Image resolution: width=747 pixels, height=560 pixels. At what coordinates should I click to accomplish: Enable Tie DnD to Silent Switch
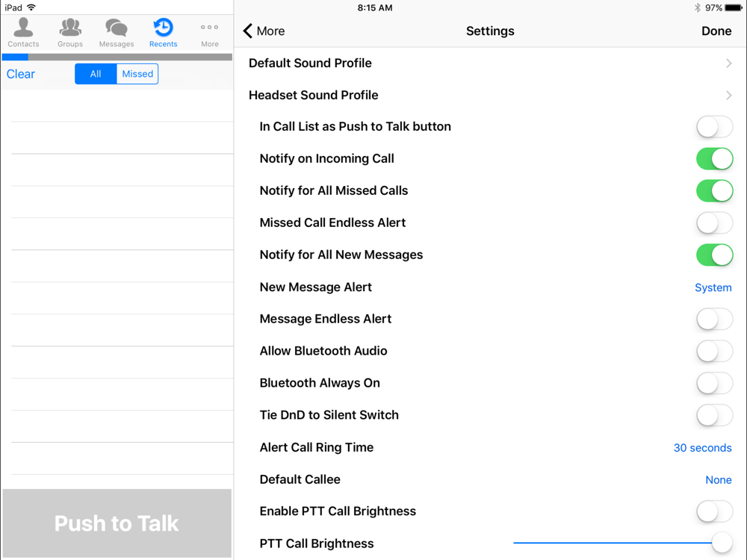coord(714,415)
